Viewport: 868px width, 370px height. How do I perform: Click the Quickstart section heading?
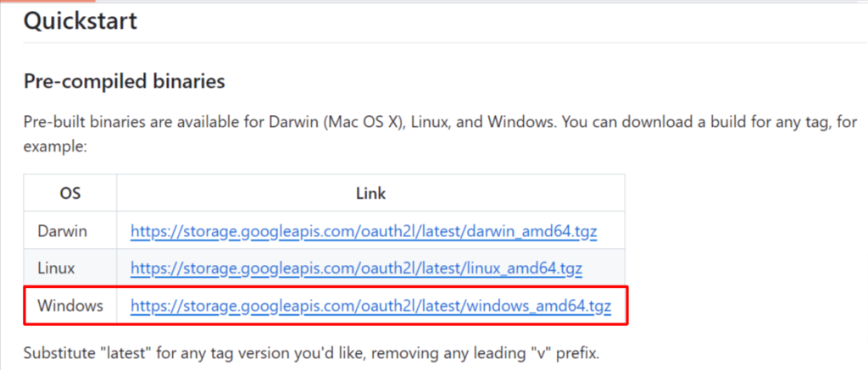click(81, 20)
